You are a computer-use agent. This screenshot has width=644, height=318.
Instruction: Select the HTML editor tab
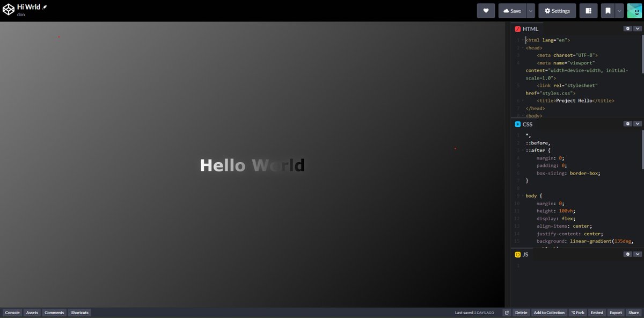point(526,29)
